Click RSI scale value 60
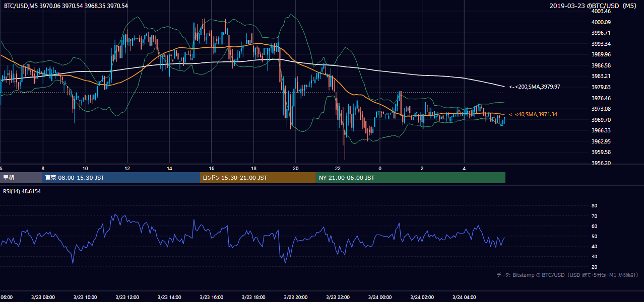The image size is (644, 302). (x=594, y=226)
